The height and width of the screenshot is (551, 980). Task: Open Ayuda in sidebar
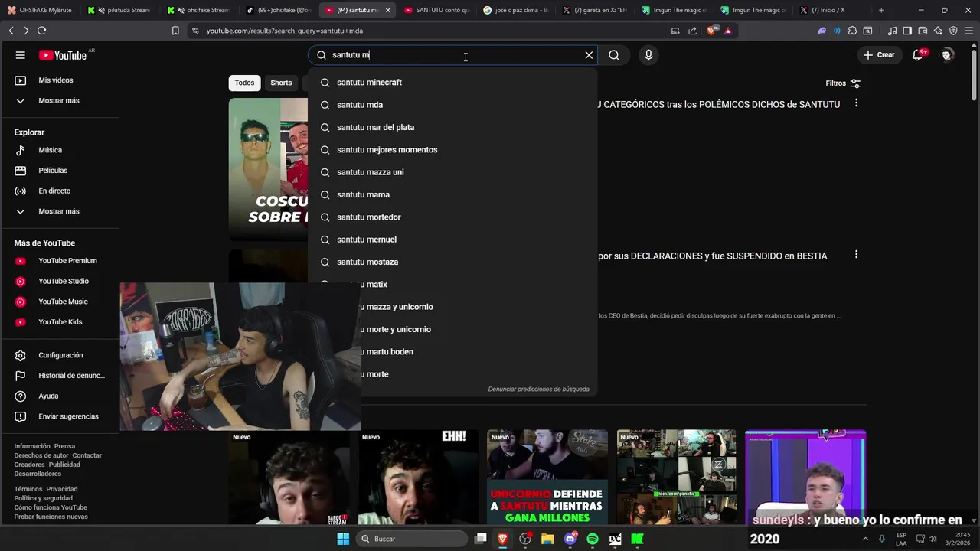60,396
